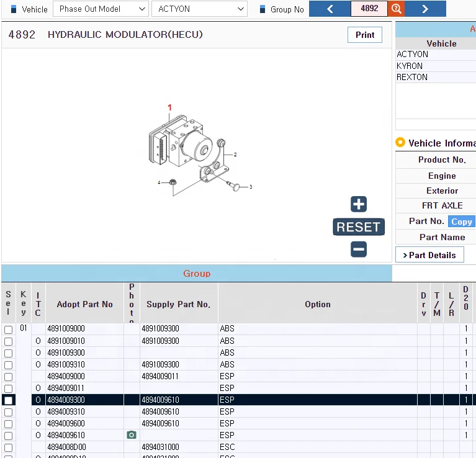This screenshot has height=458, width=476.
Task: Select REXTON in the vehicle list
Action: (412, 78)
